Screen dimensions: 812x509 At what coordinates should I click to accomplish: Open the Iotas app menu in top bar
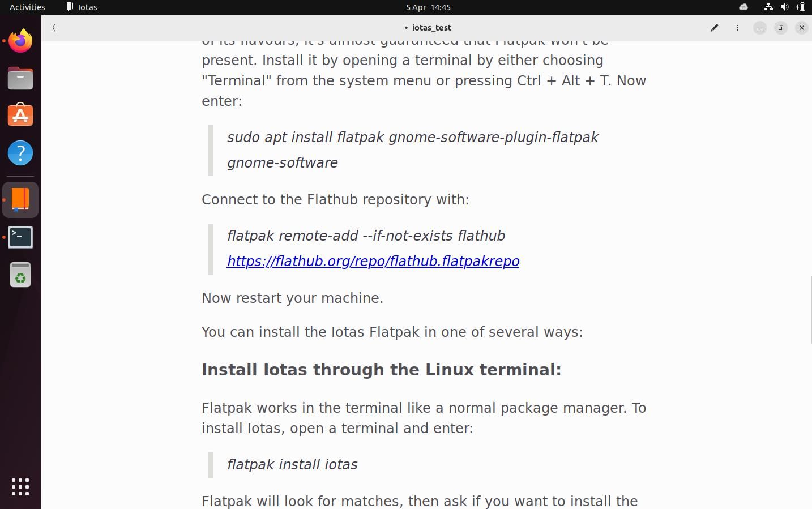[82, 7]
